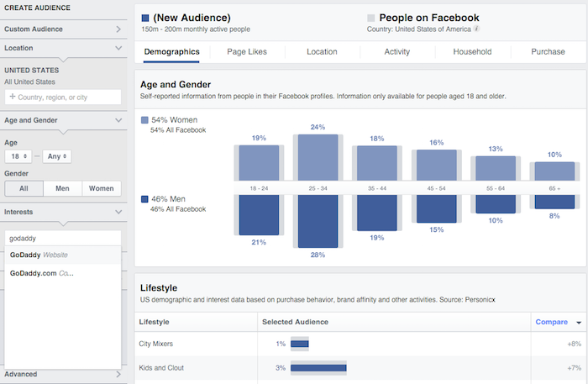Click the UNITED STATES location heading
Image resolution: width=588 pixels, height=384 pixels.
pyautogui.click(x=32, y=71)
